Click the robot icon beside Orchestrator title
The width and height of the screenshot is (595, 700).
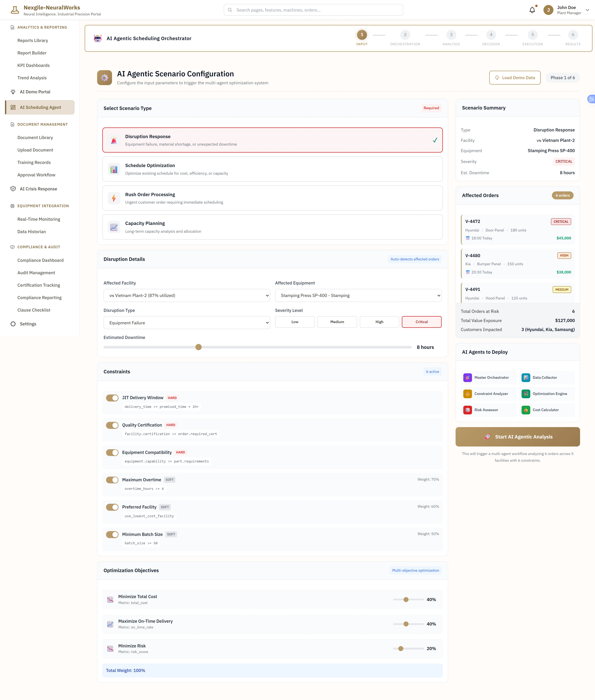98,38
